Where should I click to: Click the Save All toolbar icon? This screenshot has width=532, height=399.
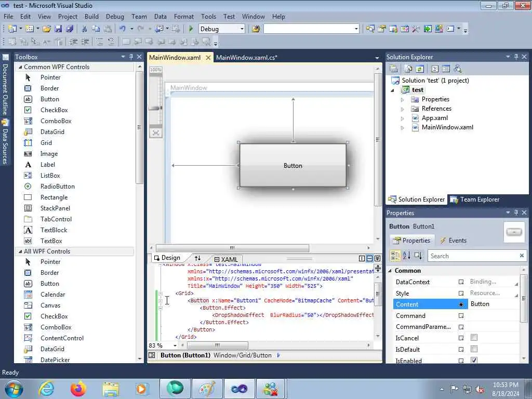70,29
